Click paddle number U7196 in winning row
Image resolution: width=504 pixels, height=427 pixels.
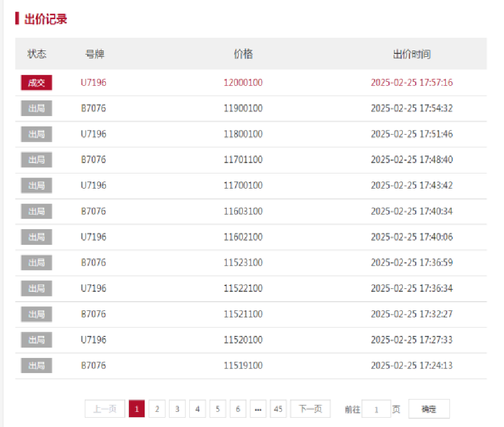pos(93,83)
